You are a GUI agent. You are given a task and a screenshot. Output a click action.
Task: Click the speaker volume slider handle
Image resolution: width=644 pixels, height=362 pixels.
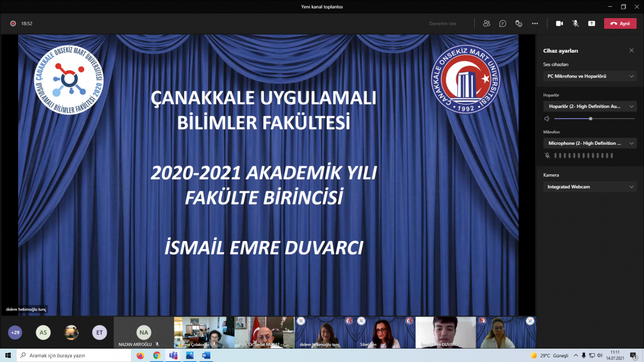(591, 118)
